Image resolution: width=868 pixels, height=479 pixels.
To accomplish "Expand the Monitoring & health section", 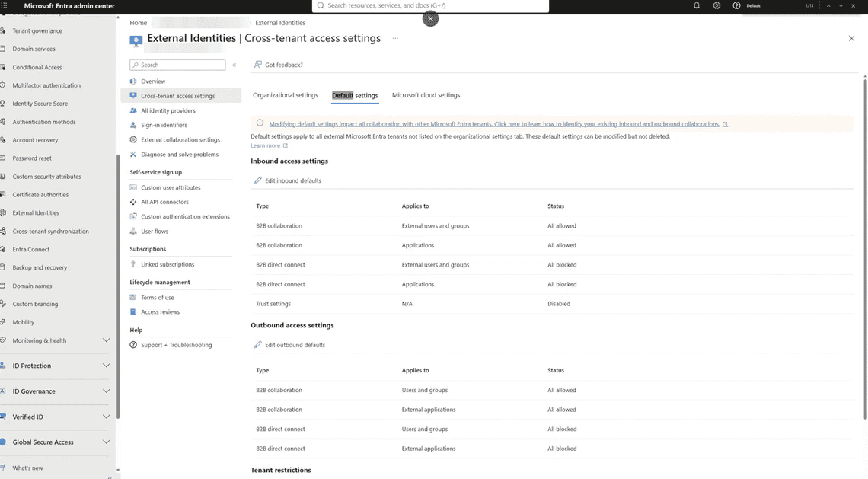I will (x=107, y=340).
